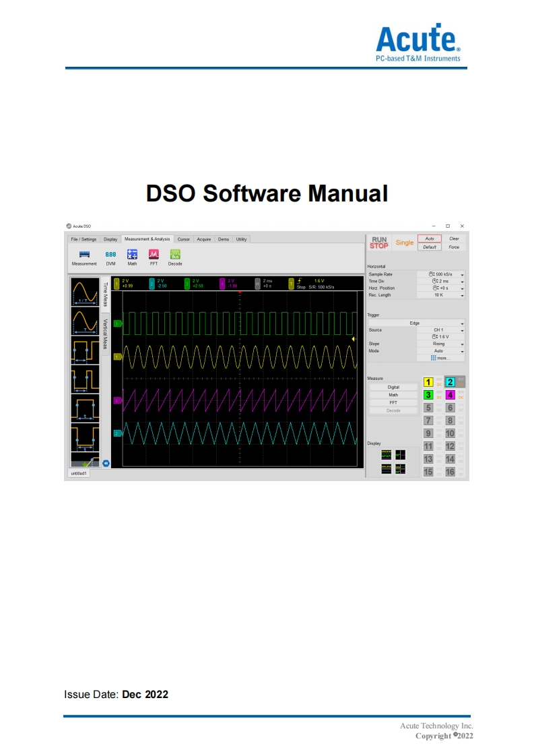Click the Force trigger button
534x756 pixels.
pos(454,247)
